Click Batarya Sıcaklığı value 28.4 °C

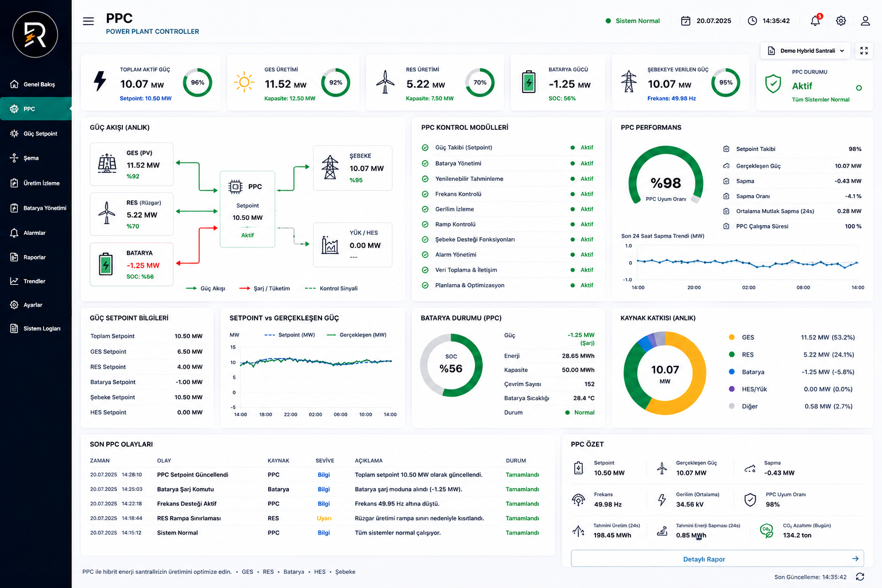coord(583,398)
